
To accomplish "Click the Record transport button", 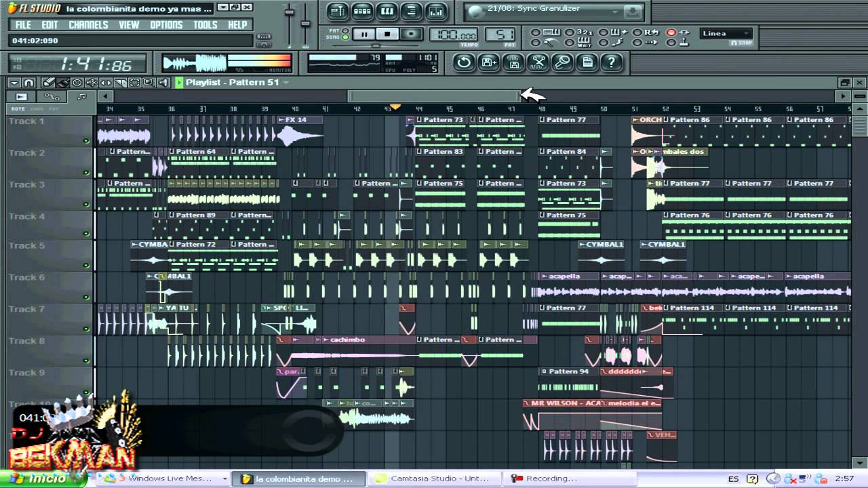I will click(x=411, y=34).
